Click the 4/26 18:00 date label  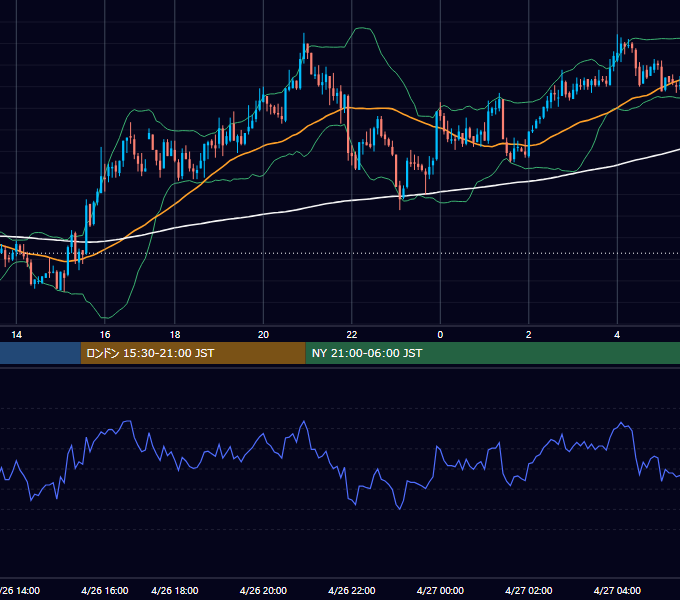click(175, 590)
